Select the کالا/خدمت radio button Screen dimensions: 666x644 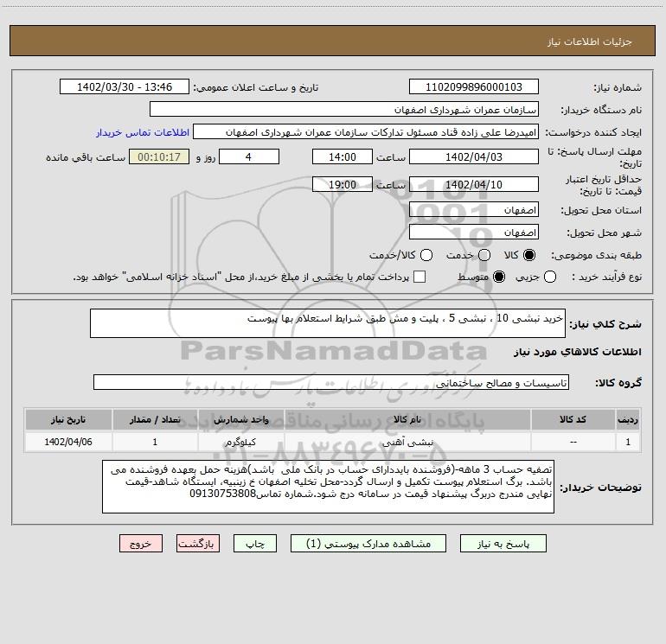[426, 255]
